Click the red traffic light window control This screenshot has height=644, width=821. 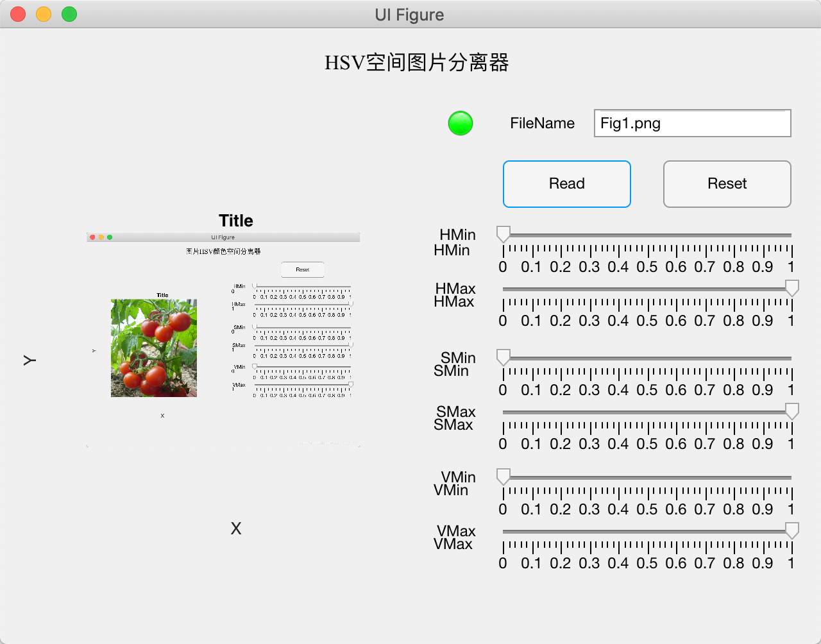(17, 13)
